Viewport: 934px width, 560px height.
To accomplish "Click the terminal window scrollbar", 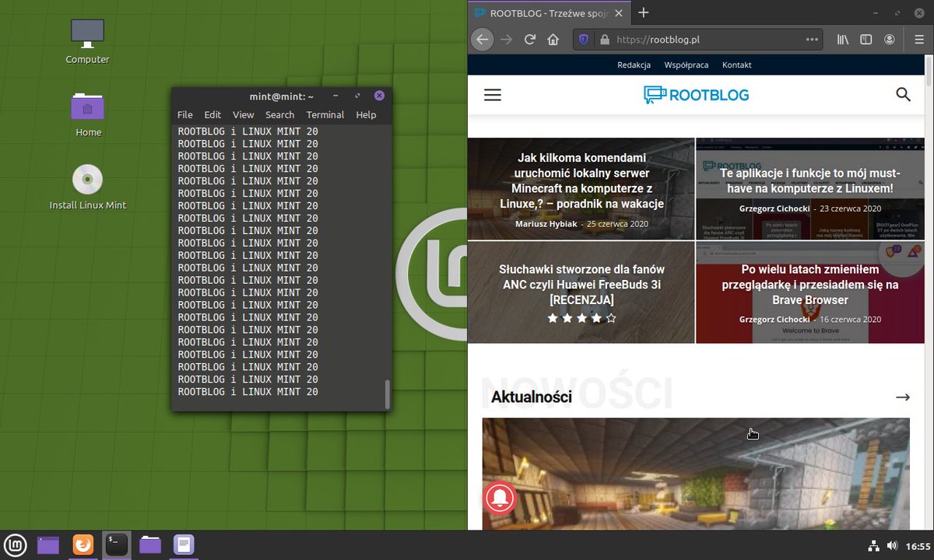I will click(387, 394).
